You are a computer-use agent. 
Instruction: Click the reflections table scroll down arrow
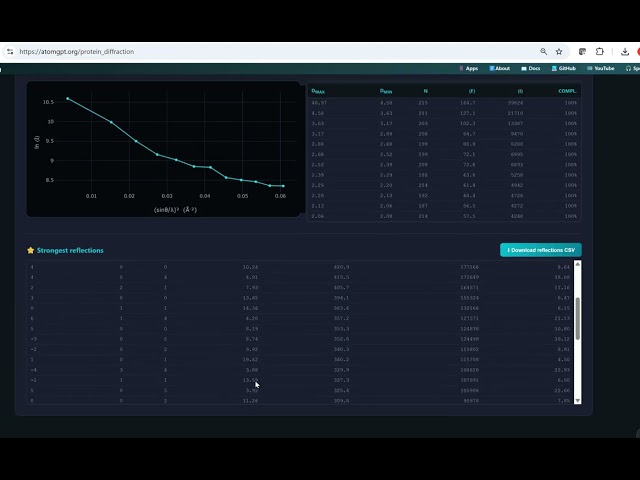pos(578,400)
